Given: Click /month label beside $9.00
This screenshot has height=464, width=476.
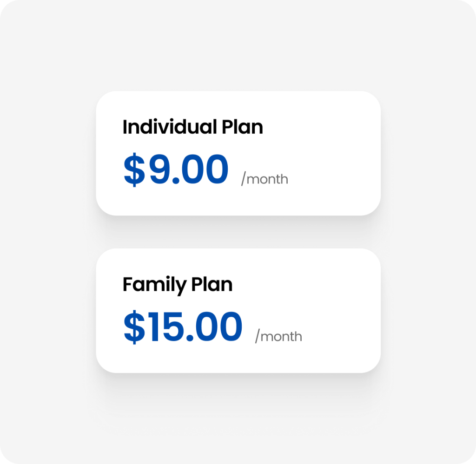Looking at the screenshot, I should click(x=264, y=179).
